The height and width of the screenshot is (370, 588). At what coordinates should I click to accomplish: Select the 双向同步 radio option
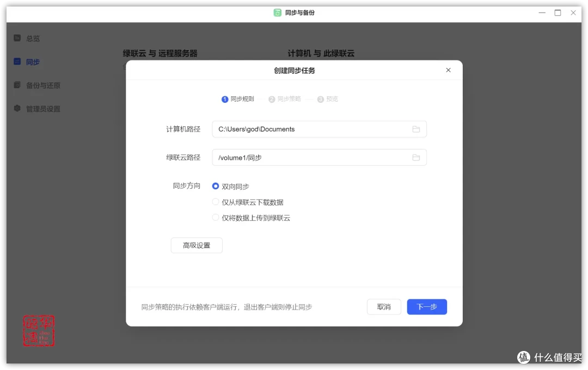pos(215,186)
